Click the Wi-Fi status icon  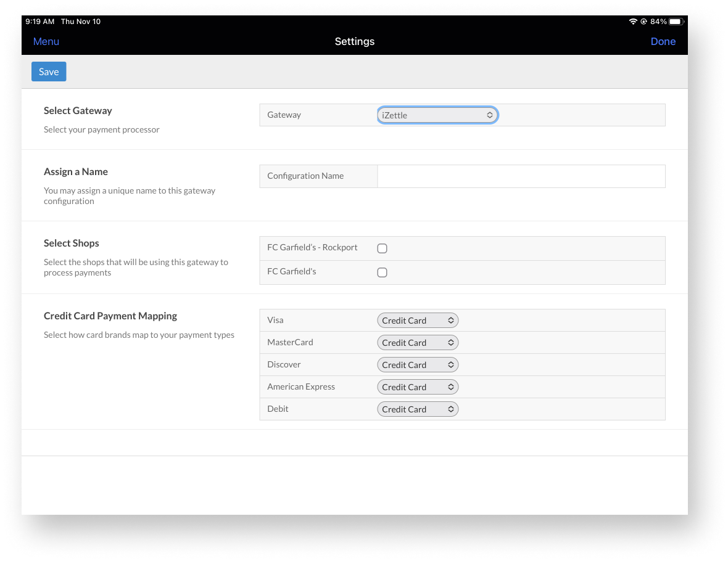click(x=632, y=22)
